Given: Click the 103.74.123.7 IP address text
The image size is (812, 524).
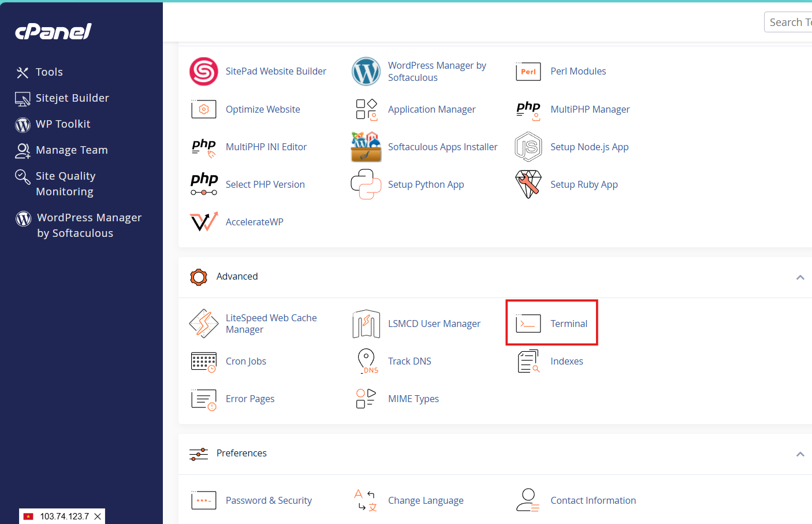Looking at the screenshot, I should [x=65, y=516].
